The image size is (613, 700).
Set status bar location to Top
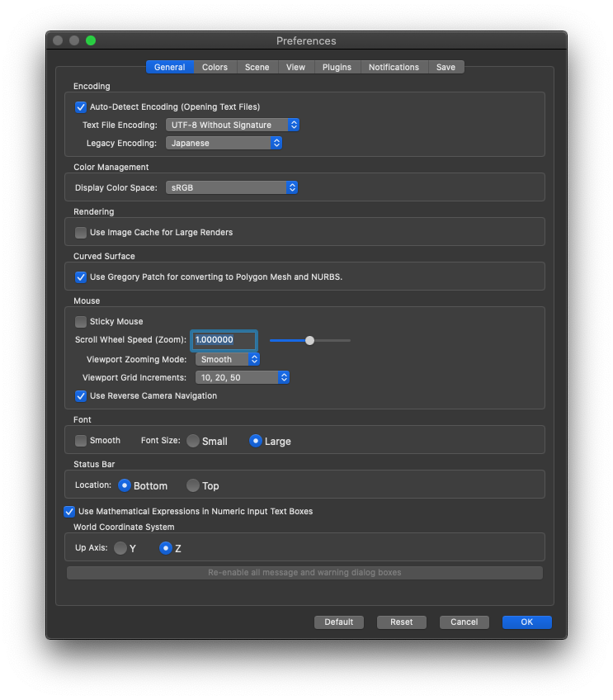(193, 485)
